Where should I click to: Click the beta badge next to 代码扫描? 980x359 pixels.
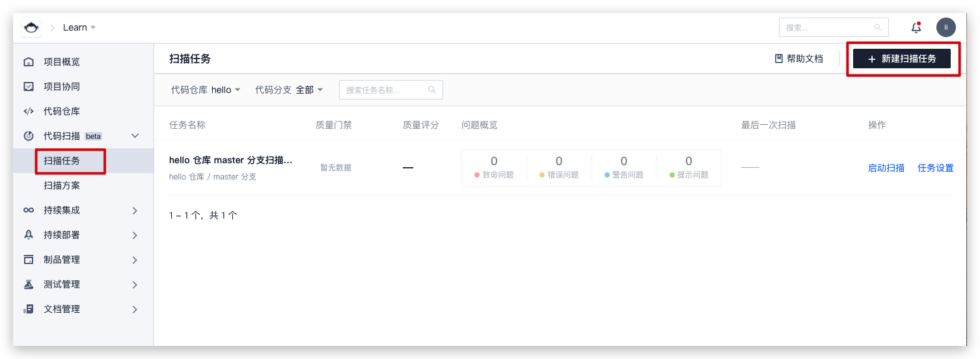pos(94,136)
